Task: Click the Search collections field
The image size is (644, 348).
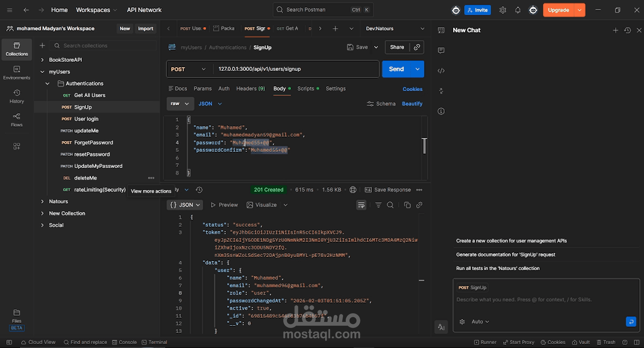Action: point(103,46)
